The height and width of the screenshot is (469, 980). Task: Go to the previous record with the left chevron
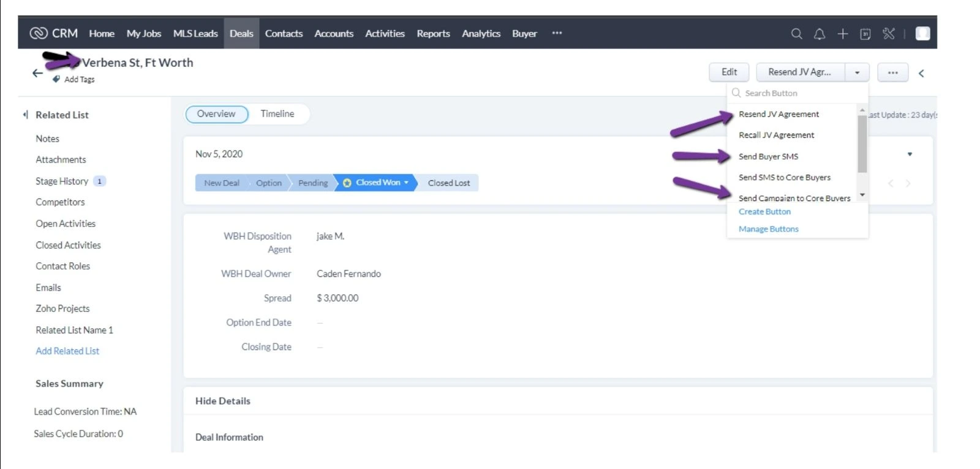pyautogui.click(x=891, y=183)
